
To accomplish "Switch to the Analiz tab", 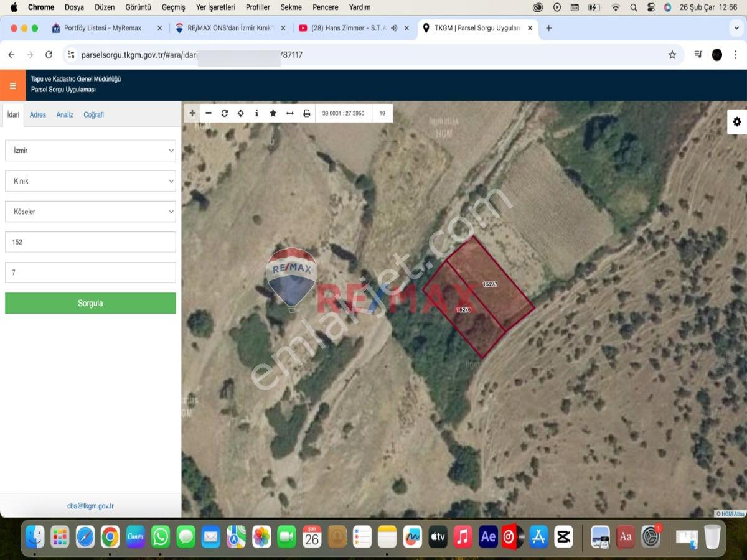I will (x=65, y=114).
